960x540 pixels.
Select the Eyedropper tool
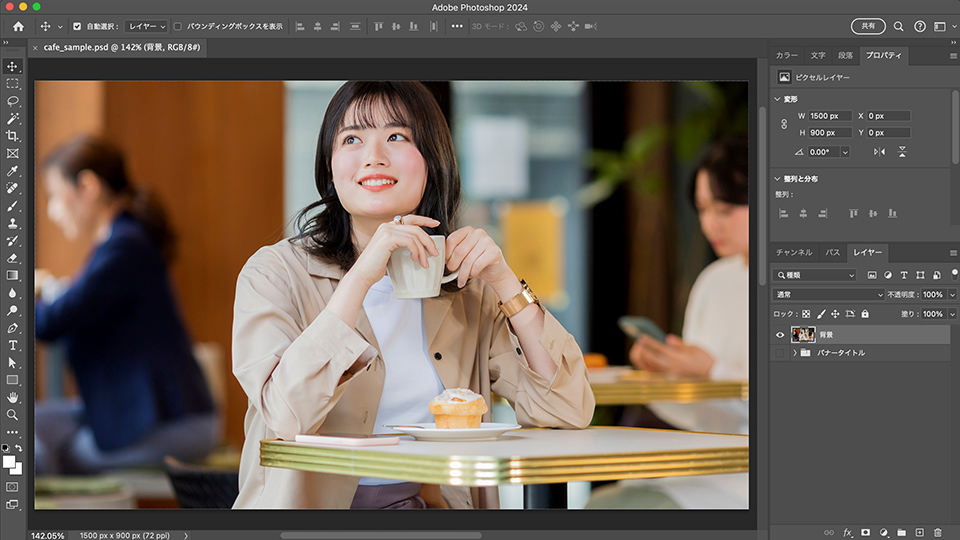tap(12, 171)
